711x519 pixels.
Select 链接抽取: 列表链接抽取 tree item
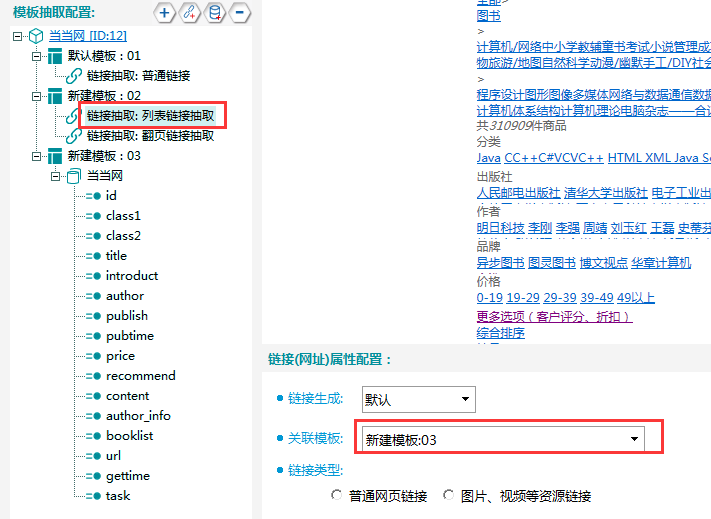coord(150,116)
